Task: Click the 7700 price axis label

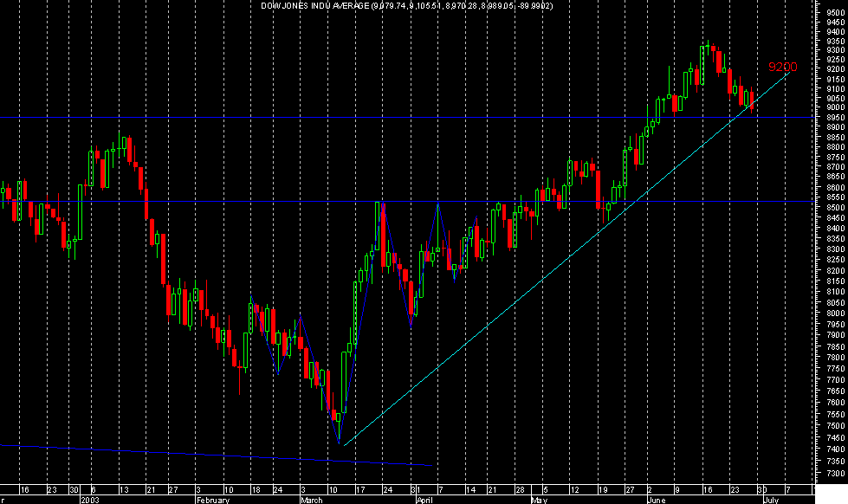Action: tap(836, 380)
